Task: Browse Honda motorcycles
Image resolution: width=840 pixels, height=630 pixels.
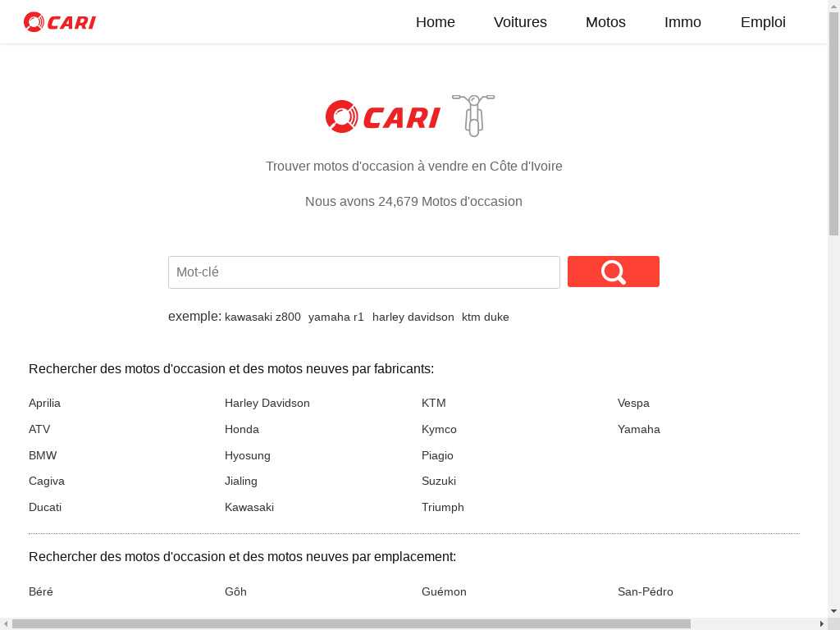Action: 242,429
